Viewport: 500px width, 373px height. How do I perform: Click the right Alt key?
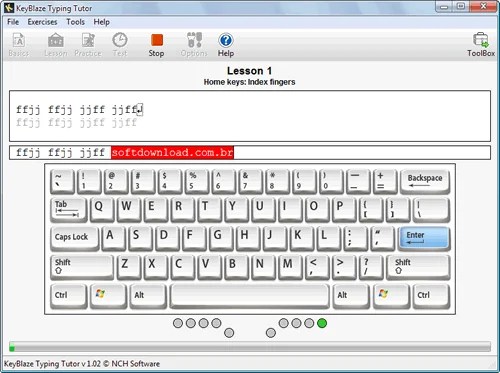[x=351, y=295]
